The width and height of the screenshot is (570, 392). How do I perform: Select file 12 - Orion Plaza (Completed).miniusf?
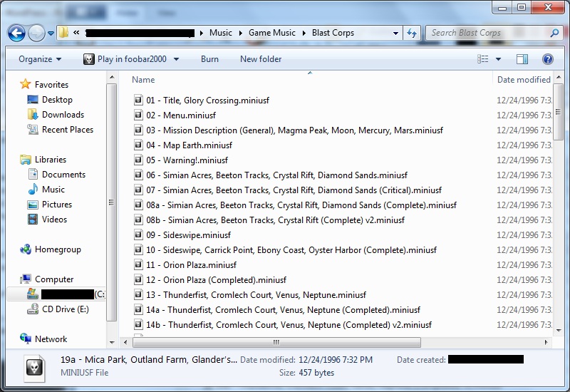pyautogui.click(x=216, y=280)
